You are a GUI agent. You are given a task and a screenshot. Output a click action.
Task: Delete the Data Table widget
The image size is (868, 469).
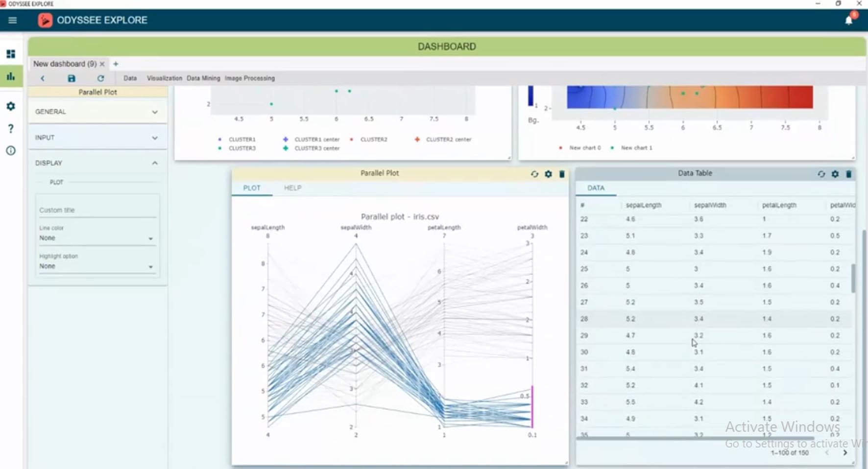848,174
